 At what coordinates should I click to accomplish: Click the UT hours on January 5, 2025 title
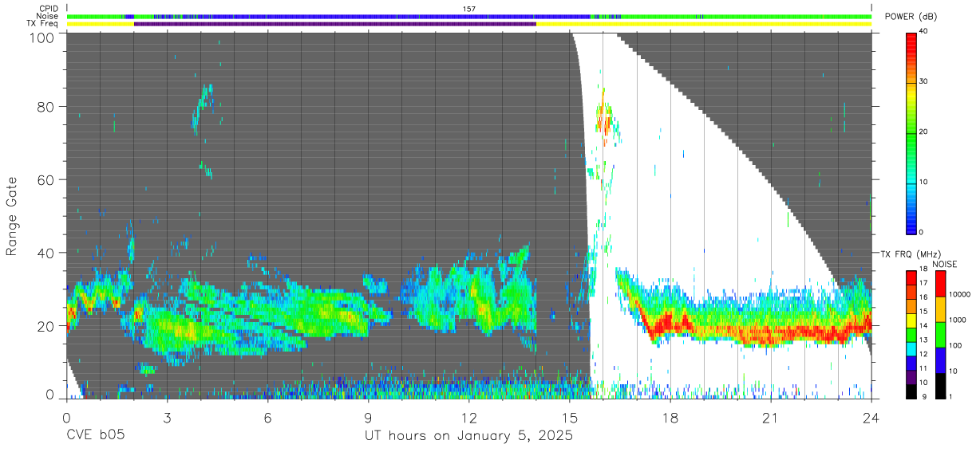point(468,437)
